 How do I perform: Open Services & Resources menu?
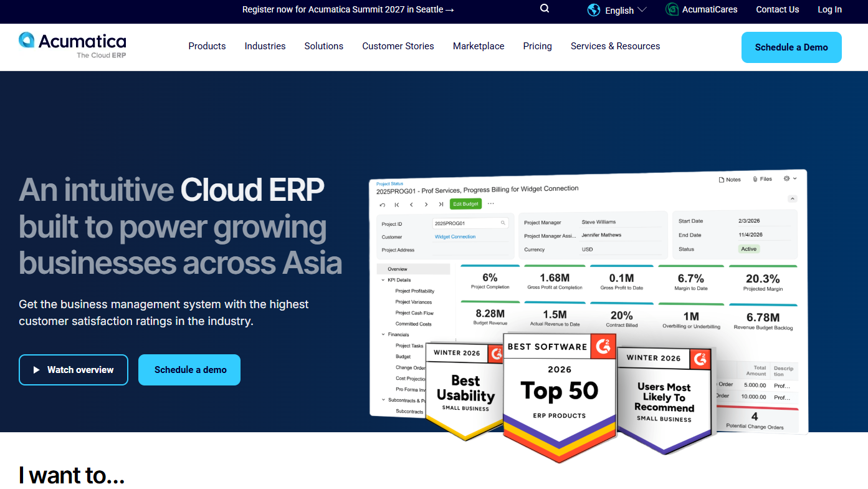point(615,46)
